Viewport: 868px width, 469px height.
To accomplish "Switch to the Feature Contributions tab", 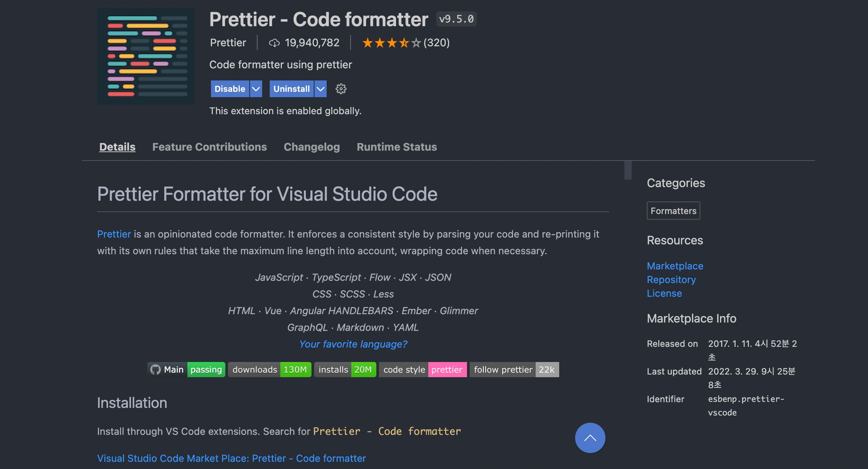I will (209, 147).
